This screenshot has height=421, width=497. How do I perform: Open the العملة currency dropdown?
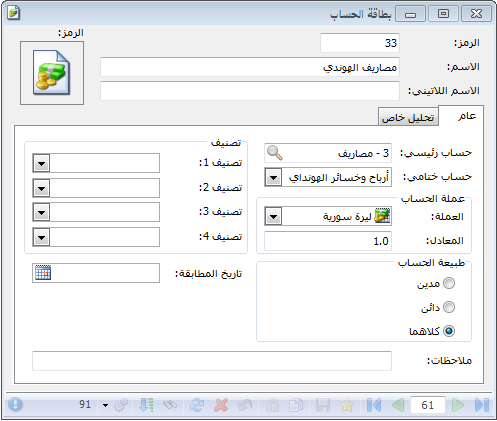tap(273, 216)
